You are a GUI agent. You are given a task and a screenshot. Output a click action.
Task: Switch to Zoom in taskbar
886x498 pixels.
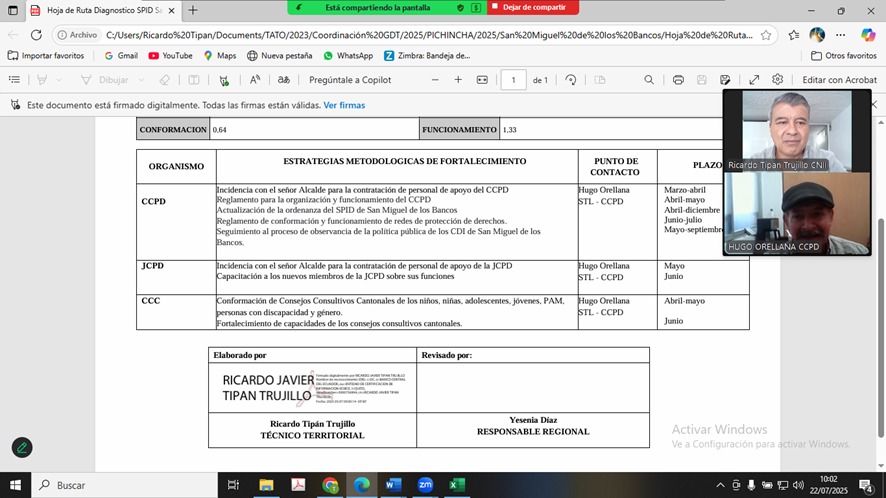click(425, 485)
